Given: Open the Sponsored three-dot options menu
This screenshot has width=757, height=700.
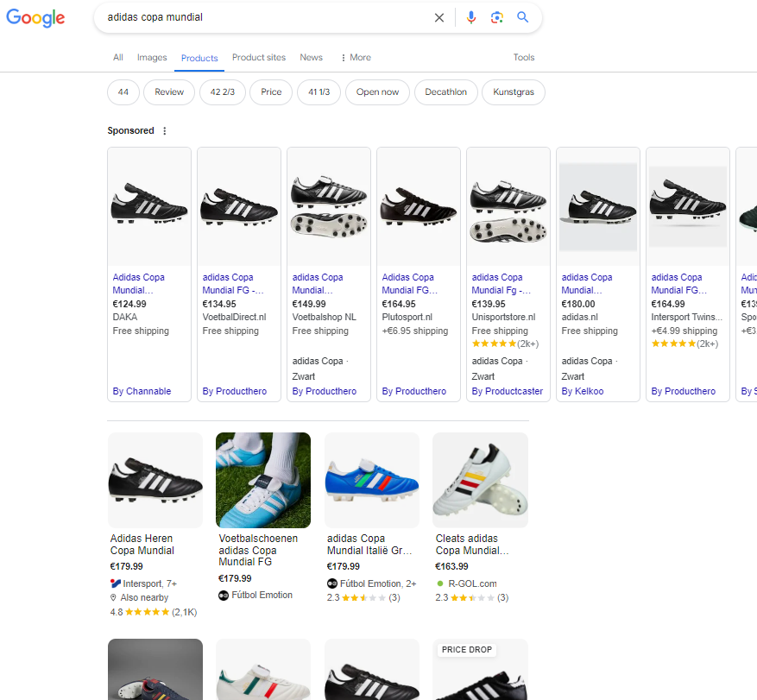Looking at the screenshot, I should click(x=164, y=130).
